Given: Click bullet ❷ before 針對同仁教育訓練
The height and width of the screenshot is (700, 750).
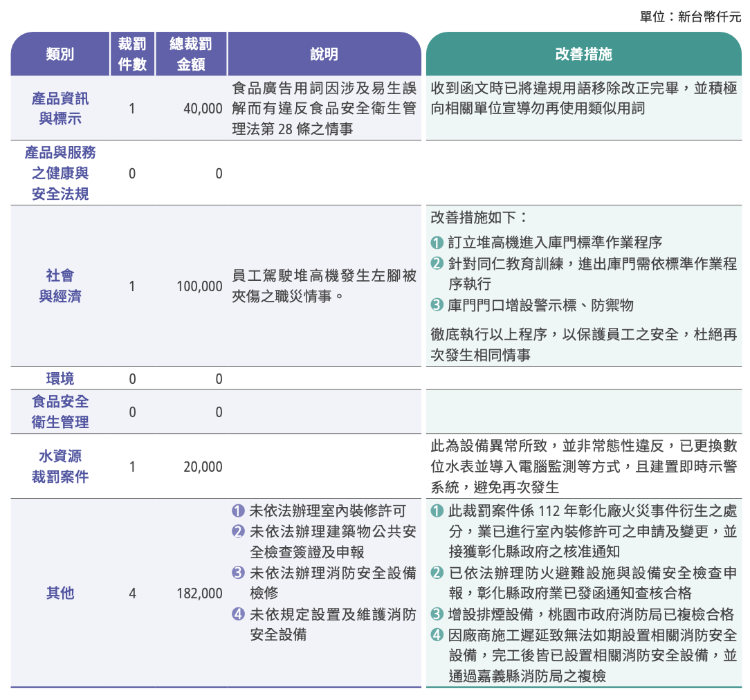Looking at the screenshot, I should coord(437,264).
